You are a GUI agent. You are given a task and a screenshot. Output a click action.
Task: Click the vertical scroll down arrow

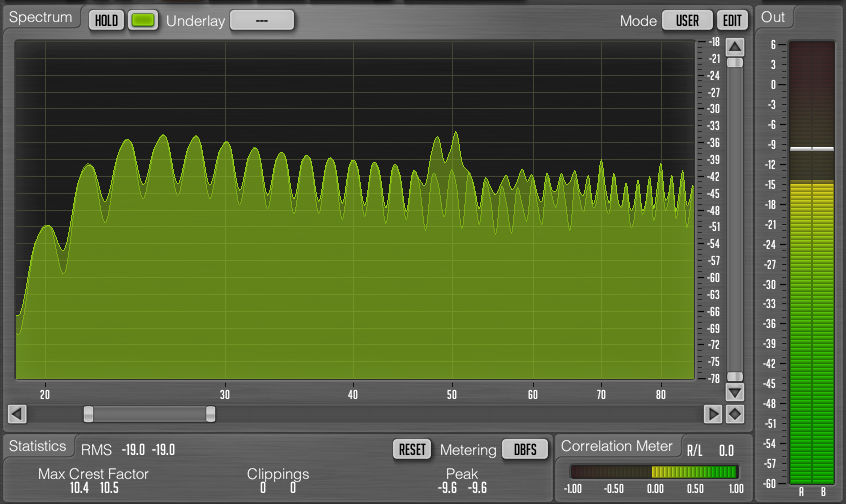pos(735,392)
